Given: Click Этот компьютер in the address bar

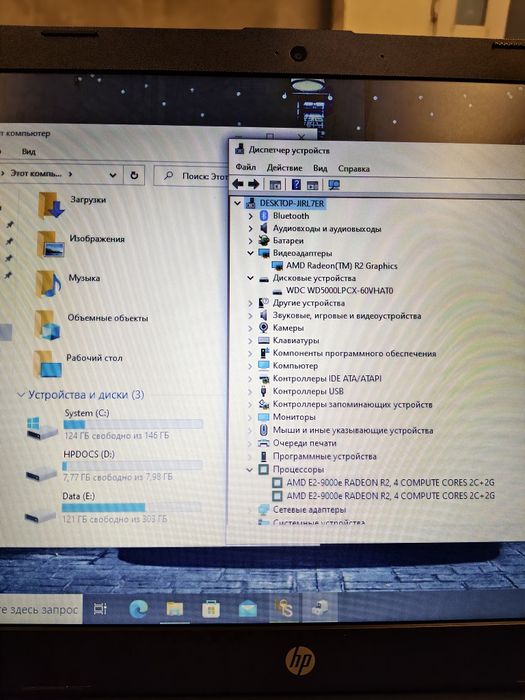Looking at the screenshot, I should point(36,173).
